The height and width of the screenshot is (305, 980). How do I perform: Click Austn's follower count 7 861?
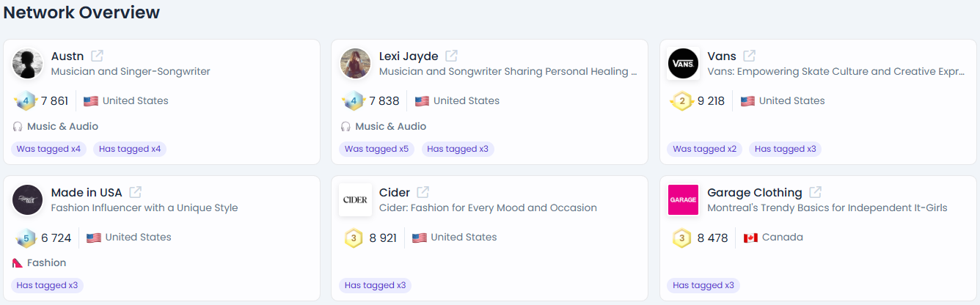[x=54, y=101]
